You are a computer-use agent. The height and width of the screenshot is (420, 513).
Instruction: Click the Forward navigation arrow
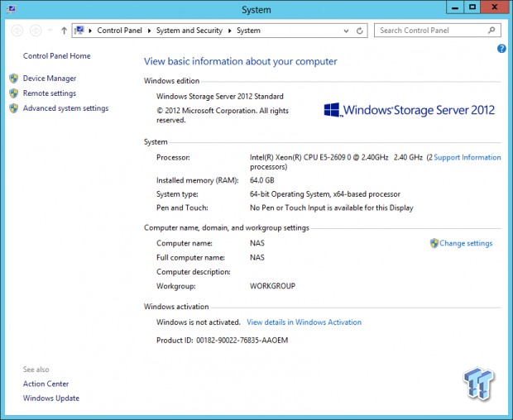(36, 31)
